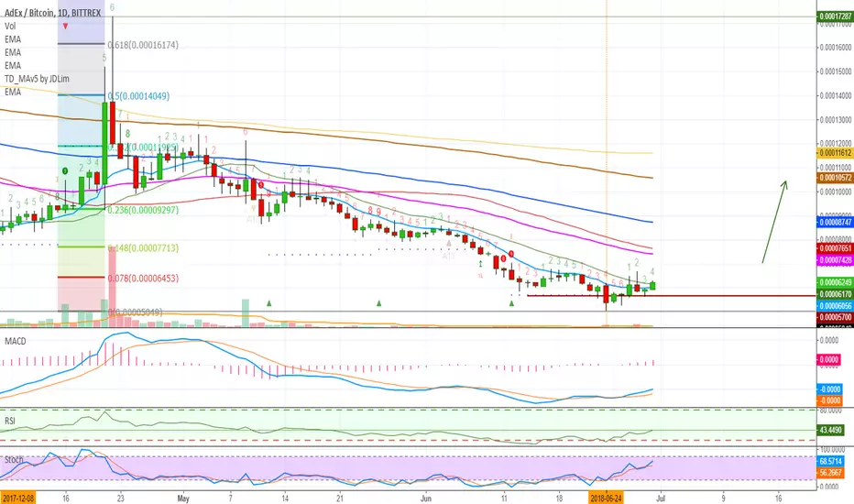The height and width of the screenshot is (504, 854).
Task: Select the MACD pane label
Action: click(16, 341)
